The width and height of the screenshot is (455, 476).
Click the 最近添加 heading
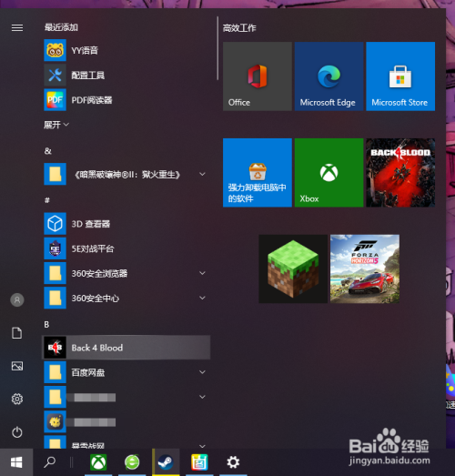[61, 27]
